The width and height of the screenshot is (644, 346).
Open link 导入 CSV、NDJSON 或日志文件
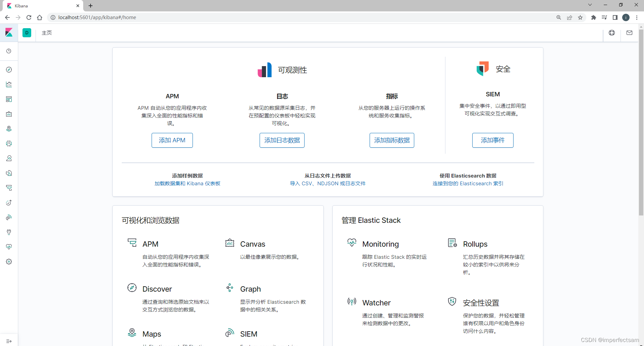pos(328,184)
